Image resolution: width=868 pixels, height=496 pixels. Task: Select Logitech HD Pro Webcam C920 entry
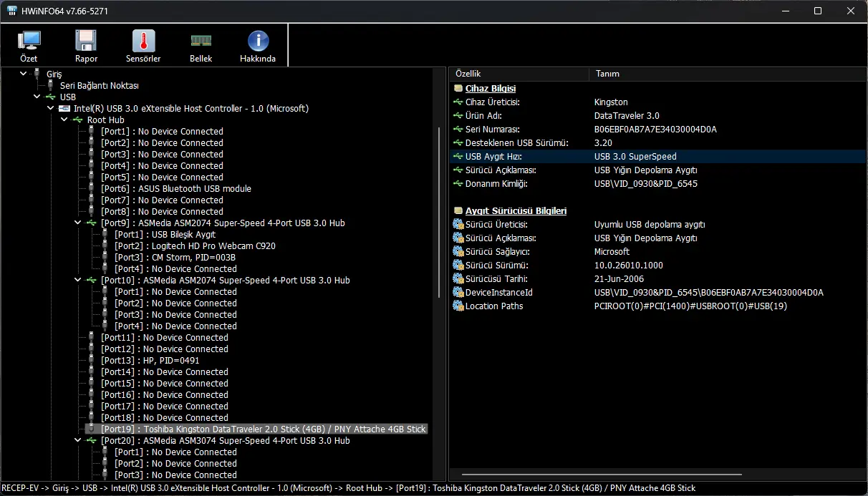[x=195, y=245]
